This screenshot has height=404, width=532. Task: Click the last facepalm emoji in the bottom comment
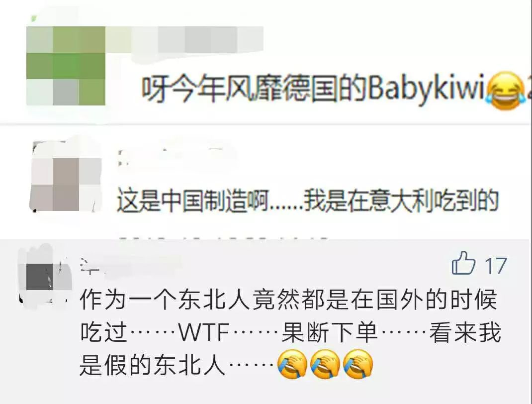[x=358, y=364]
